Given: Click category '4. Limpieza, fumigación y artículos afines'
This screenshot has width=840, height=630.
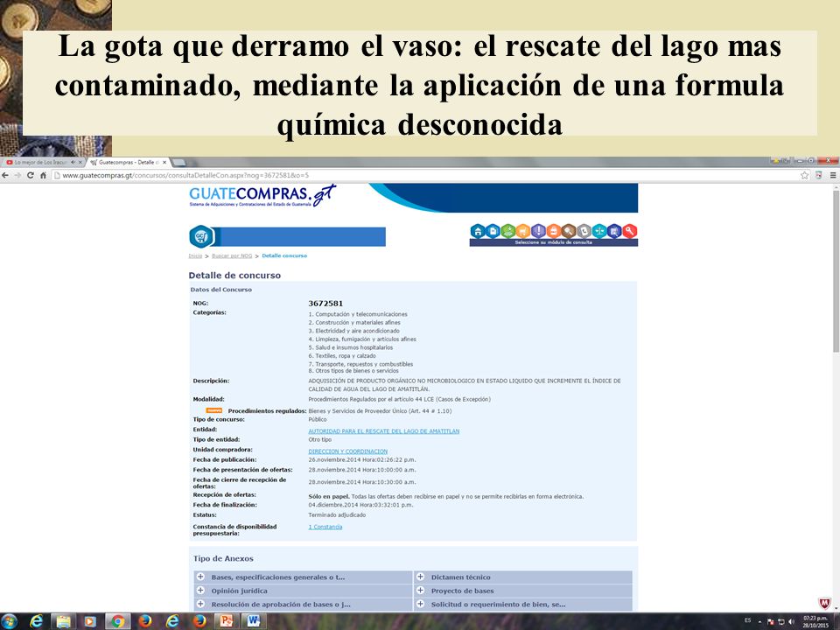Looking at the screenshot, I should click(362, 339).
